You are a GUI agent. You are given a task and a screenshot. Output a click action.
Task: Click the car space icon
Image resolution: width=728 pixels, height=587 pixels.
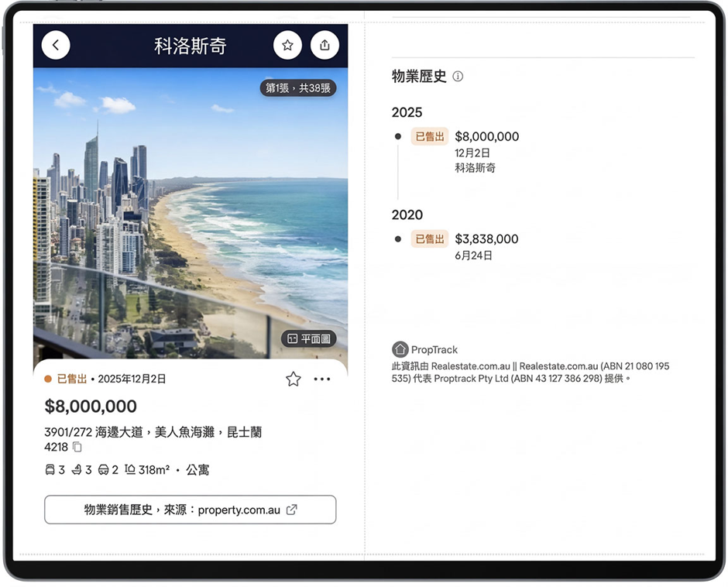point(103,470)
